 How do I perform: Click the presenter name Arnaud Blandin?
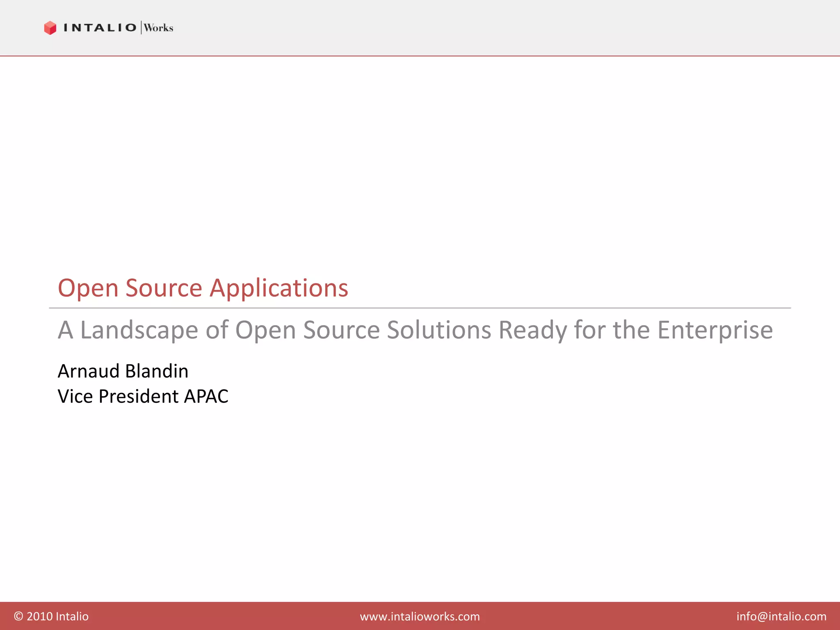pyautogui.click(x=123, y=371)
